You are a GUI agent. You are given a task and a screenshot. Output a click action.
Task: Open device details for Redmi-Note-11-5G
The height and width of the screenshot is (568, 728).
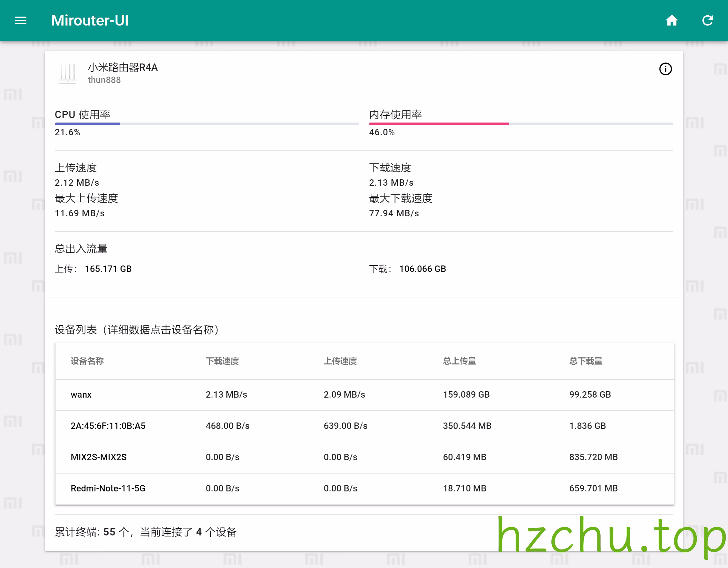(x=108, y=489)
